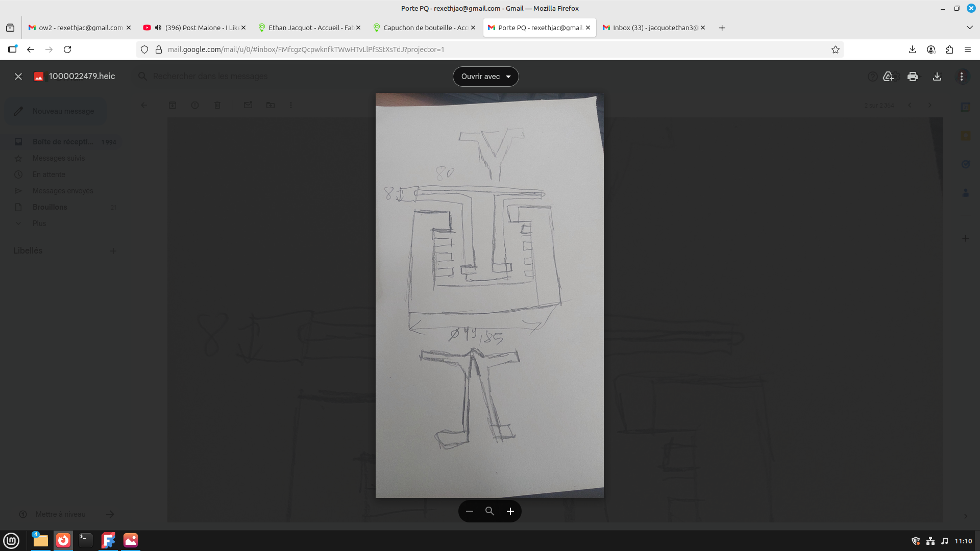Switch to the Capuchon de bouteille tab
The image size is (980, 551).
(425, 28)
